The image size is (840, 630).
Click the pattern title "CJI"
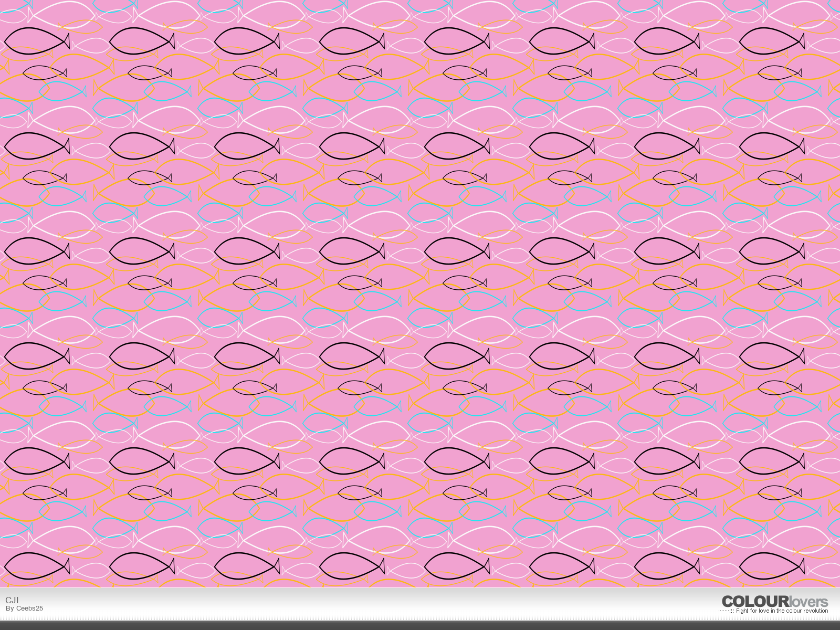[12, 600]
